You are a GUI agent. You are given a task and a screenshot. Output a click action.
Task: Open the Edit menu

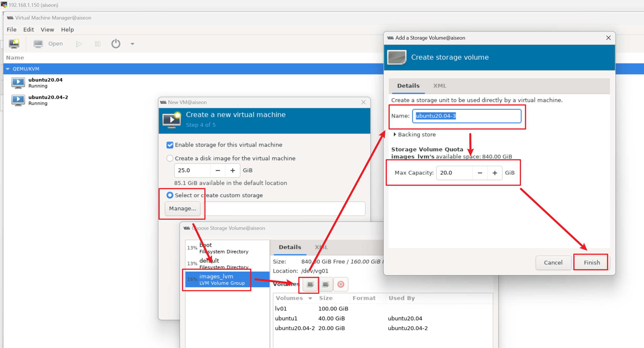click(28, 29)
